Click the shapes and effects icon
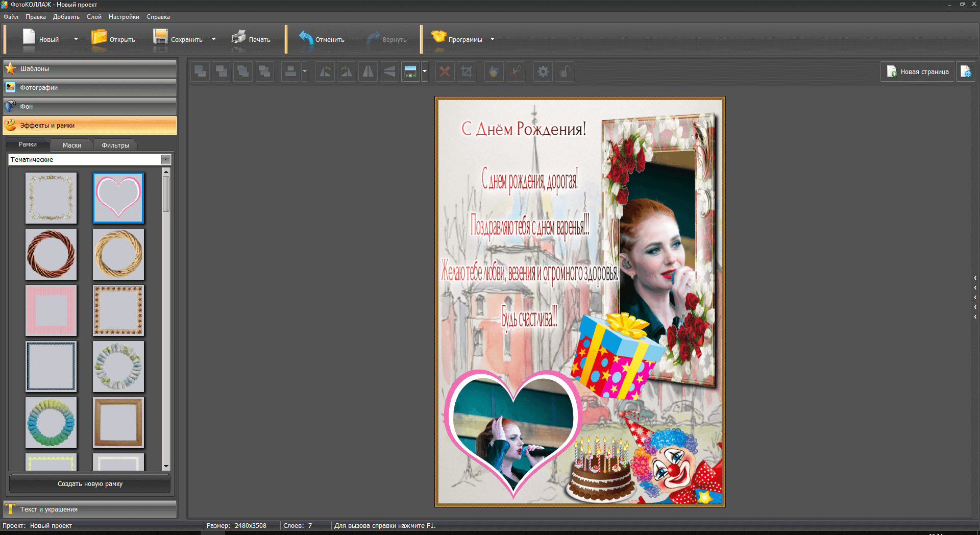This screenshot has height=535, width=980. tap(494, 71)
